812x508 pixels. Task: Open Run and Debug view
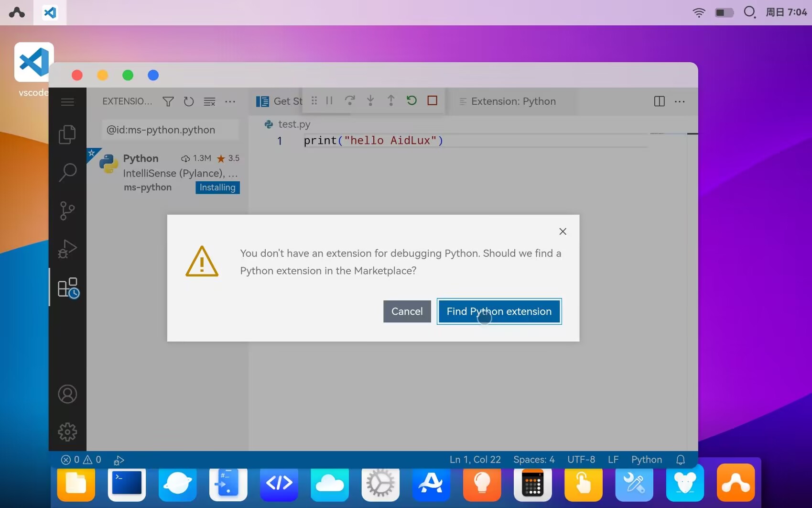tap(67, 249)
